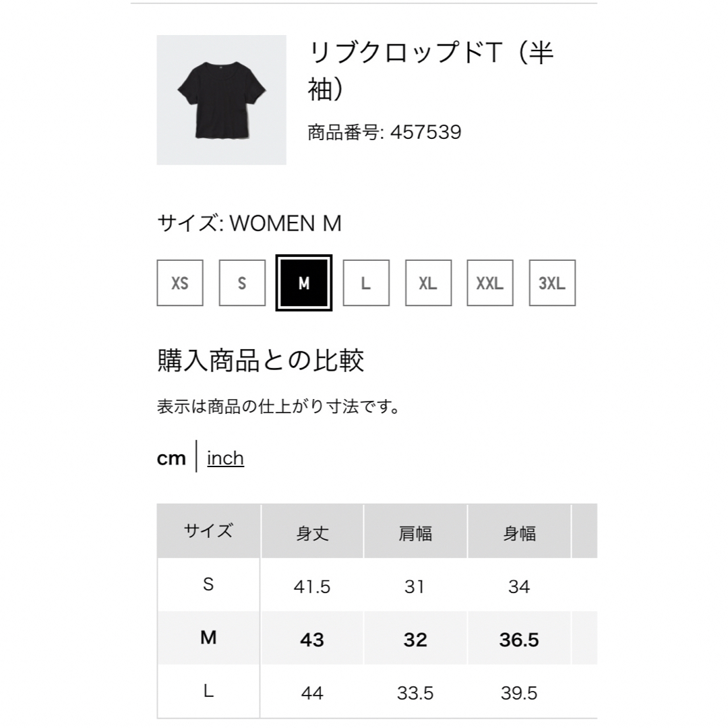
Task: Choose the S size option
Action: pos(243,282)
